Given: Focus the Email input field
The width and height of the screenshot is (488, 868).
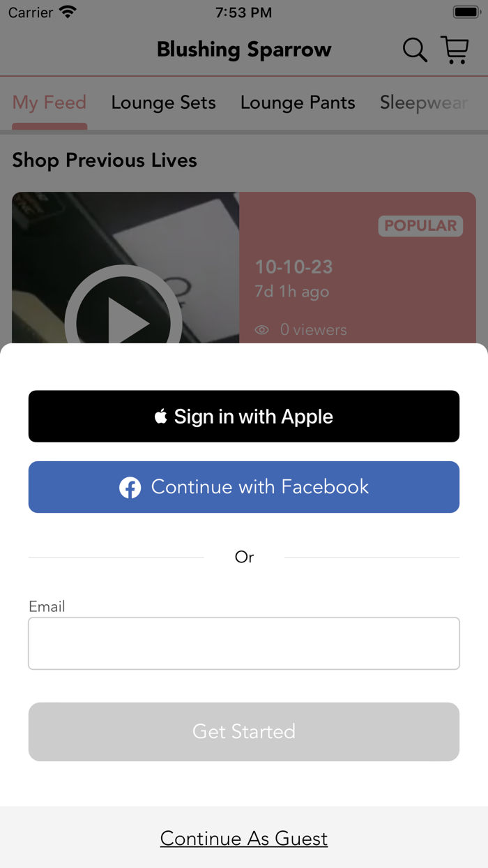Looking at the screenshot, I should click(244, 643).
